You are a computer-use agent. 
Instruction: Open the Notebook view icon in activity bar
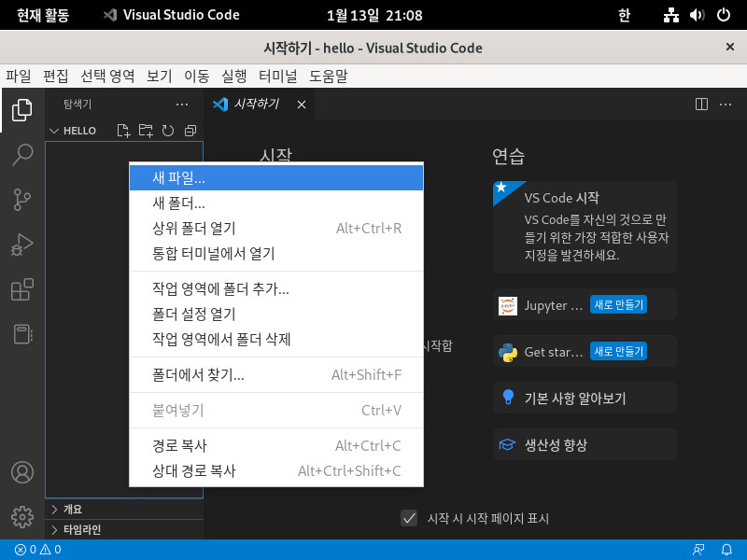[21, 334]
